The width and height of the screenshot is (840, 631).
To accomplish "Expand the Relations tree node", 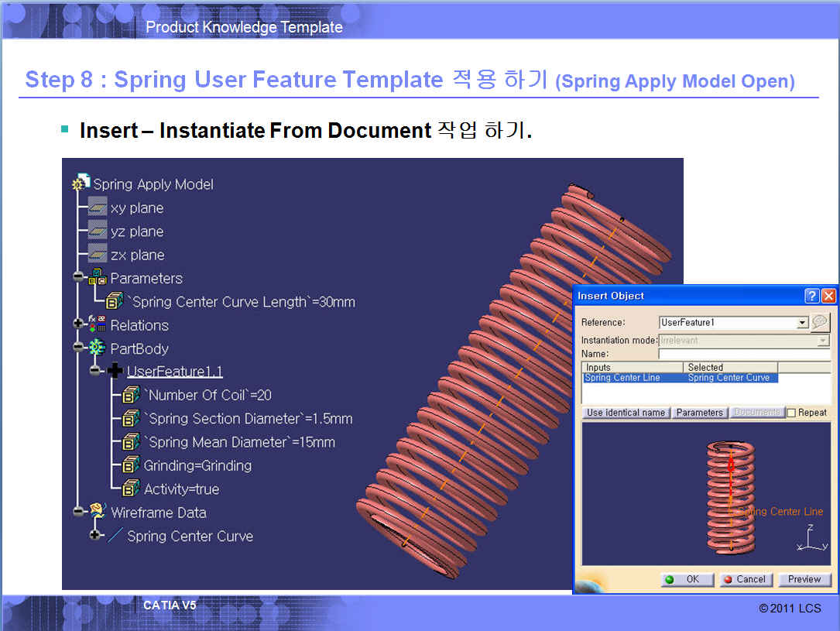I will [x=78, y=324].
